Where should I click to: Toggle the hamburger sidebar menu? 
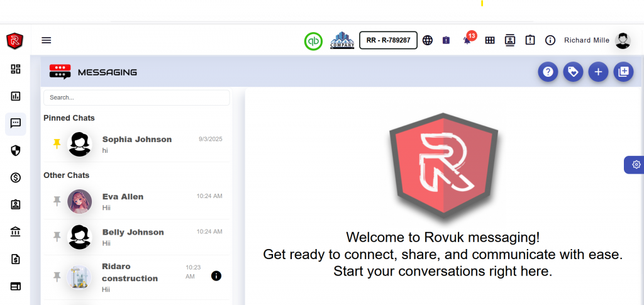pyautogui.click(x=46, y=40)
